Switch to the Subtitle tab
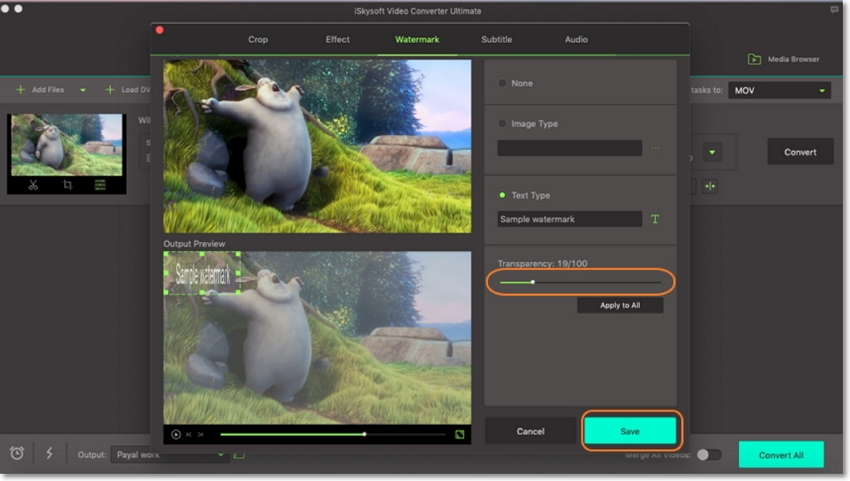This screenshot has width=850, height=481. tap(496, 39)
